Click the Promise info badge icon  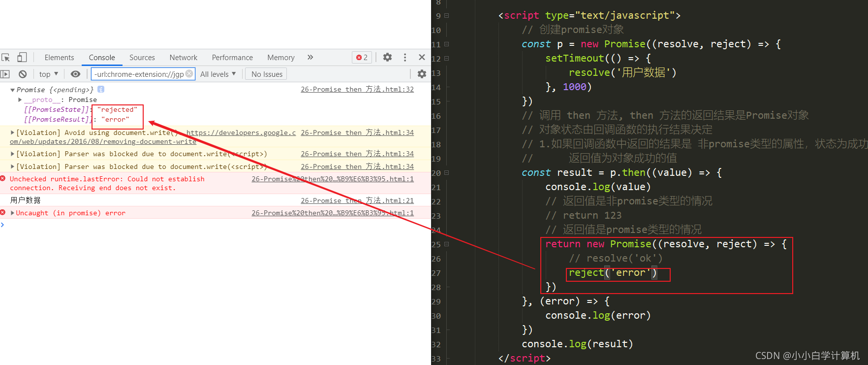tap(101, 89)
